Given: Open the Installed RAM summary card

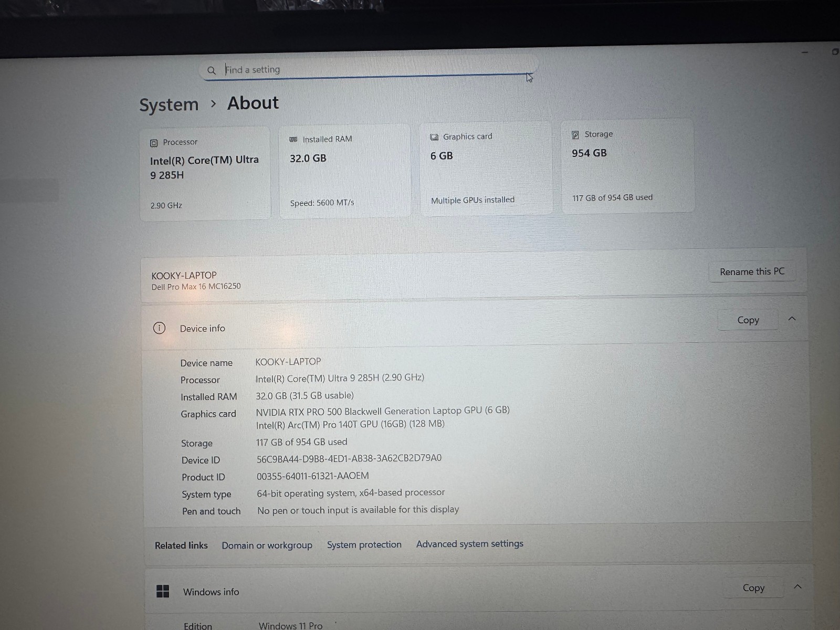Looking at the screenshot, I should pos(345,171).
